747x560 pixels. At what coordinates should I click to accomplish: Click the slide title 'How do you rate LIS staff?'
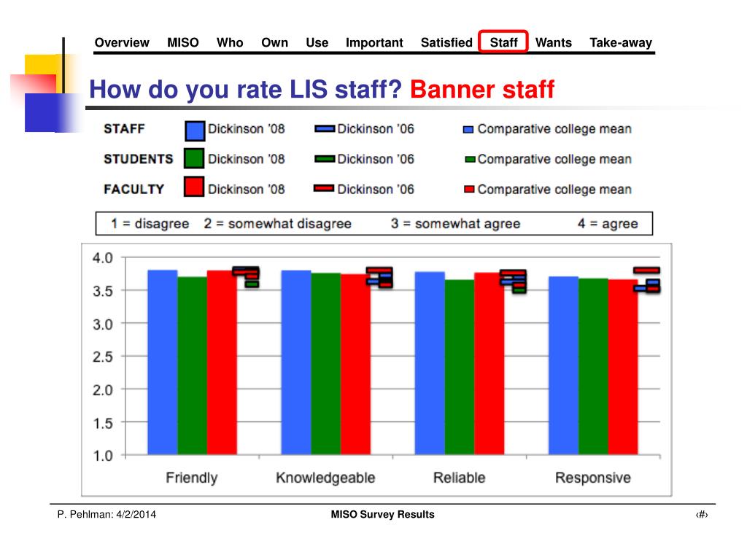pyautogui.click(x=246, y=89)
